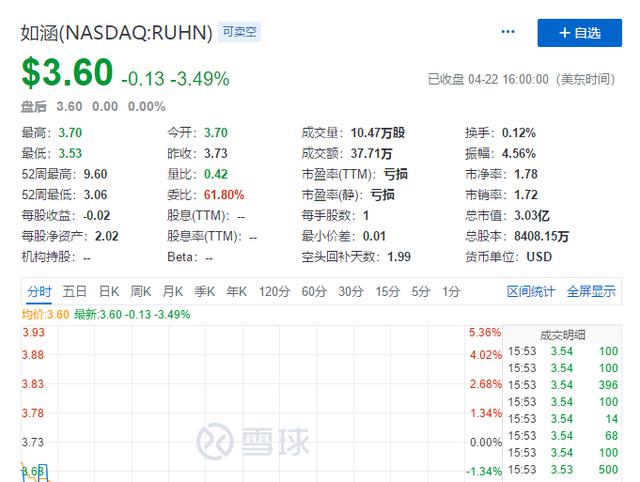Switch to the 五日 five-day chart tab
Viewport: 640px width, 482px height.
[x=74, y=291]
